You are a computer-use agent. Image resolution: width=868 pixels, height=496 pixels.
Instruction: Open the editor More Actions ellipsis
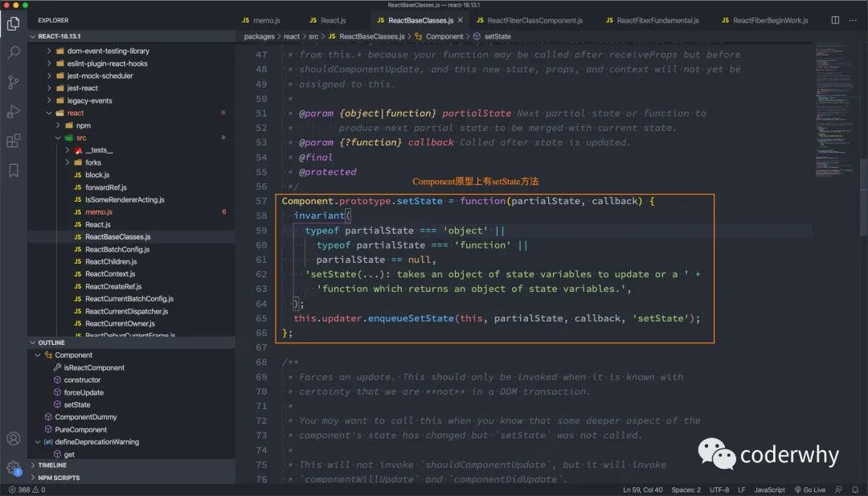coord(853,20)
